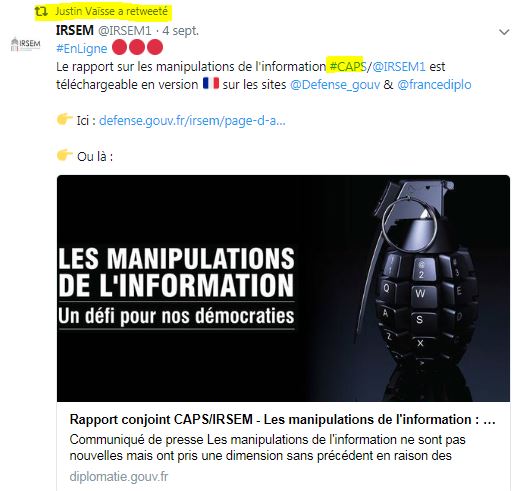
Task: Open the #CAPS hashtag
Action: (347, 66)
